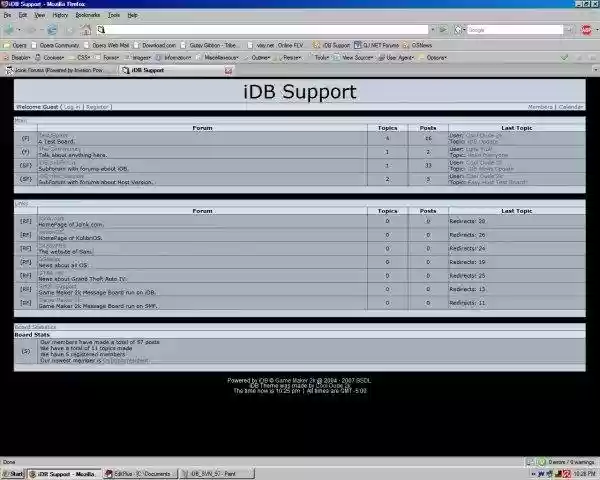Open the Members link
This screenshot has width=600, height=480.
coord(540,107)
